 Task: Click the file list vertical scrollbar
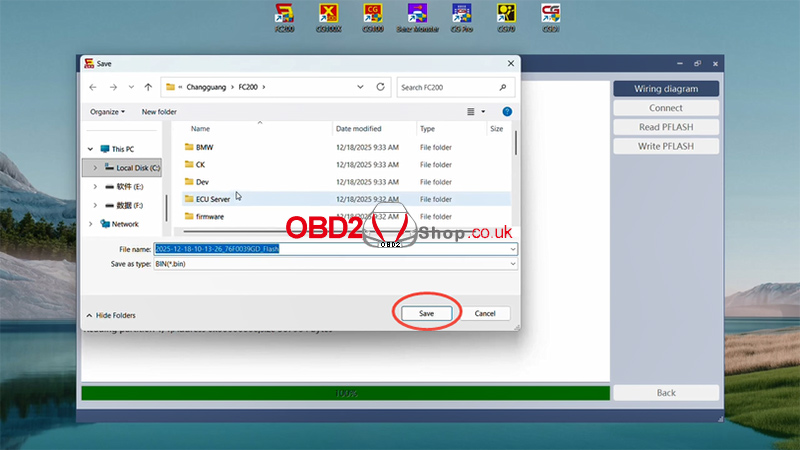(515, 145)
